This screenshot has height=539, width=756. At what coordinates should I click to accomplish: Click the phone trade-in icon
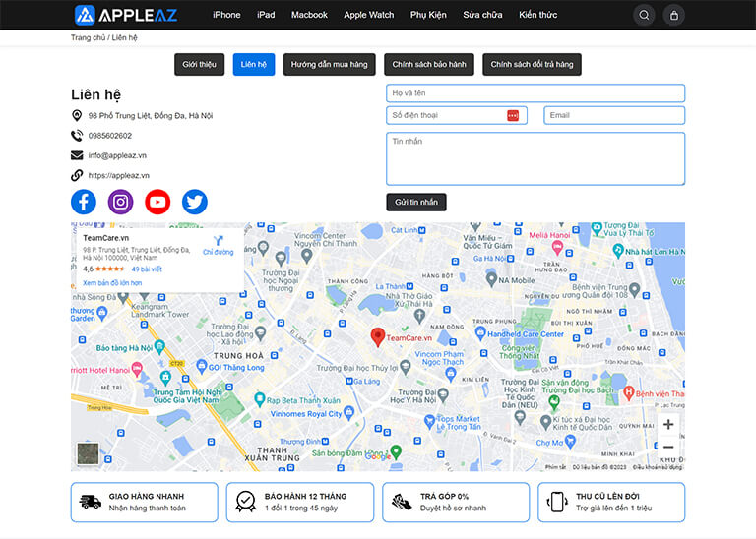[557, 502]
